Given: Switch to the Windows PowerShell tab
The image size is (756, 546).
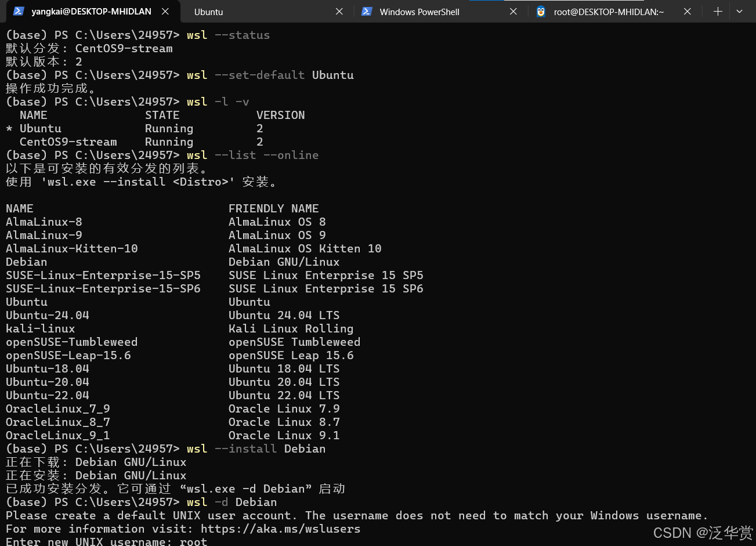Looking at the screenshot, I should tap(419, 12).
